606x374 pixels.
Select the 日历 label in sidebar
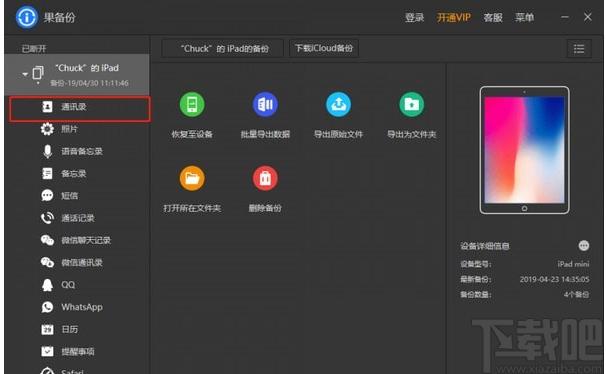[x=70, y=330]
